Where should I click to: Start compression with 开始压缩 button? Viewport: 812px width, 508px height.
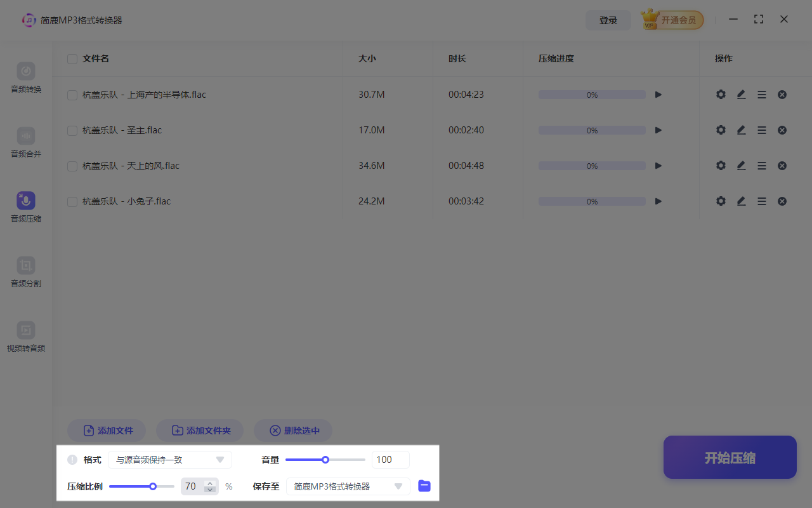[x=730, y=457]
